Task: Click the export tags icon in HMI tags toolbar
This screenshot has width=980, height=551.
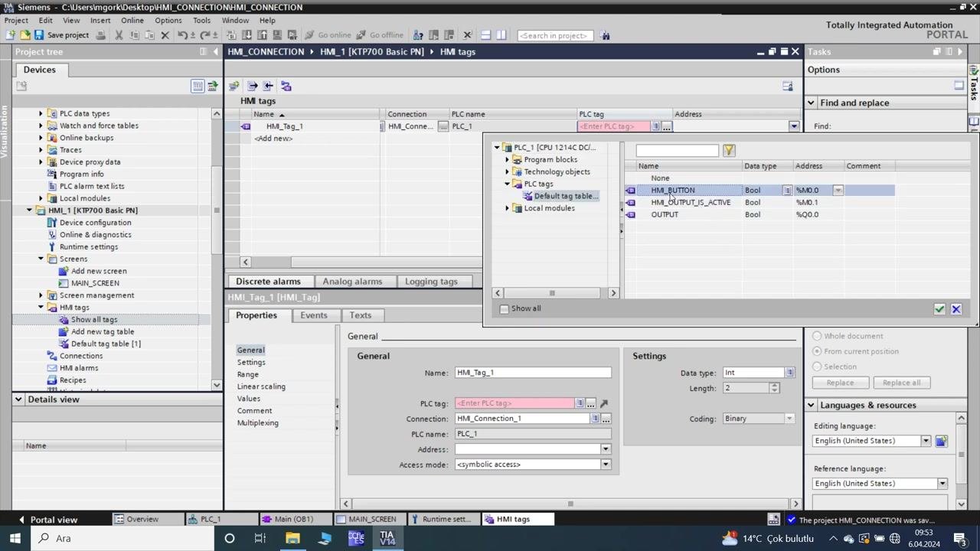Action: point(252,86)
